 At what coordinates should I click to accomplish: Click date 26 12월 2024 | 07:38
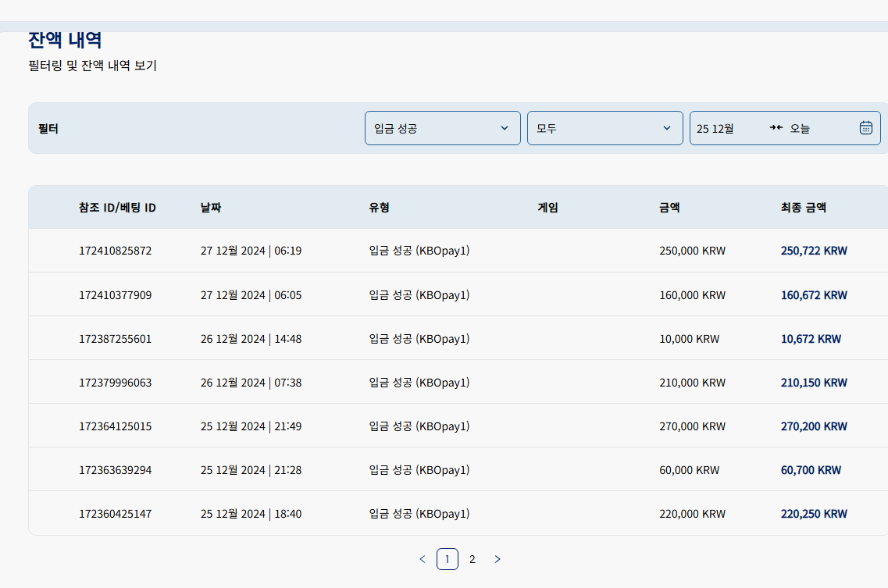[x=251, y=383]
